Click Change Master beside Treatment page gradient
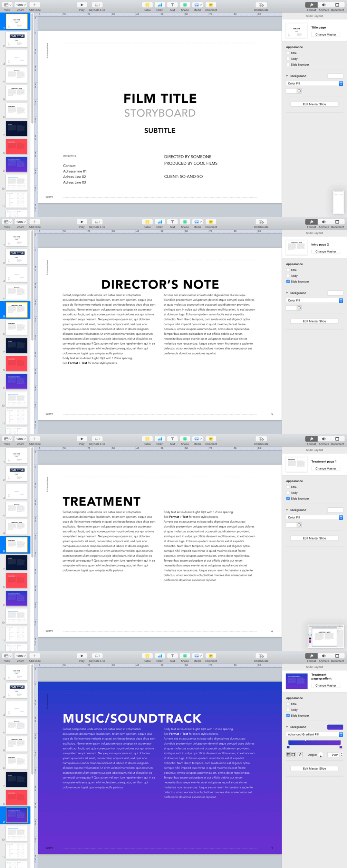347x868 pixels. click(x=326, y=685)
